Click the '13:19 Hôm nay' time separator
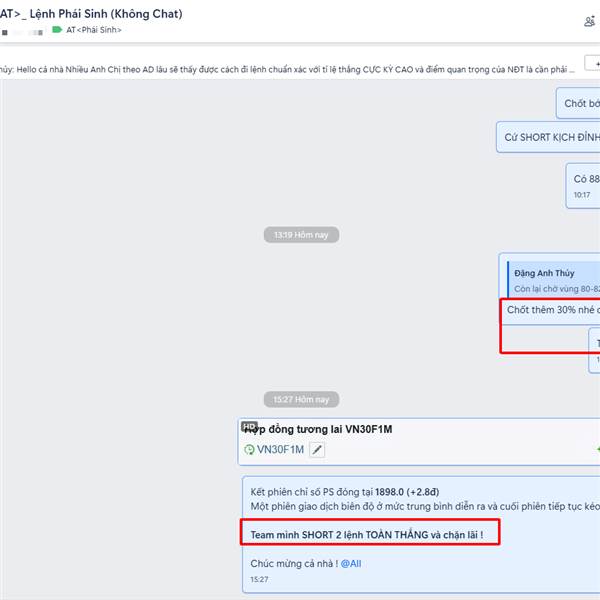The height and width of the screenshot is (600, 600). click(301, 235)
